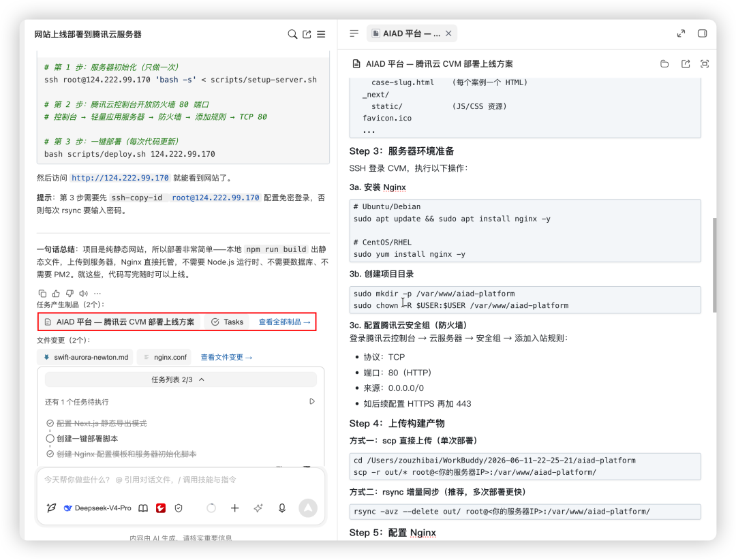Toggle completed task 配置 Next.js 静态导出模式

tap(50, 423)
